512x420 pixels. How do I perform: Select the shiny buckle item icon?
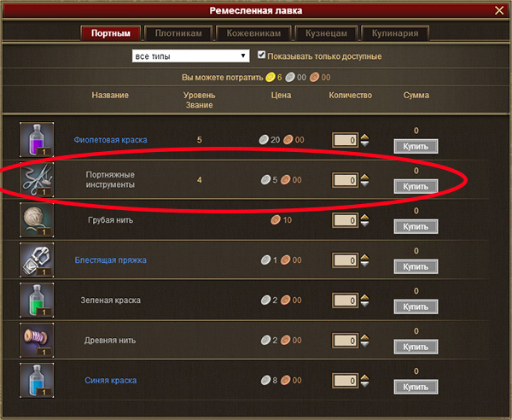pos(37,260)
